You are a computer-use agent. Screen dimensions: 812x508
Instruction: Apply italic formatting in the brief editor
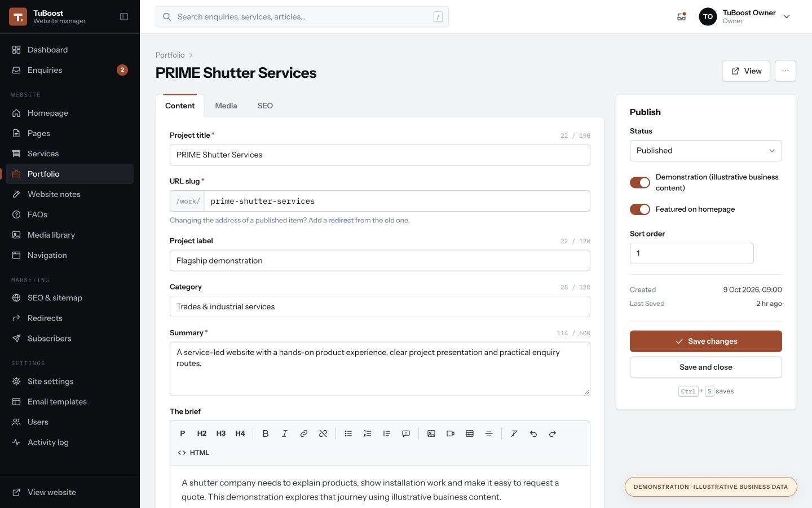[285, 433]
